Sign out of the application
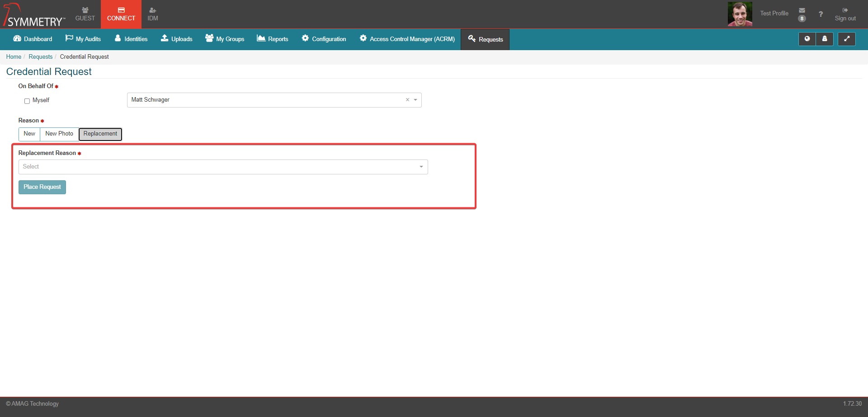This screenshot has width=868, height=417. point(845,14)
